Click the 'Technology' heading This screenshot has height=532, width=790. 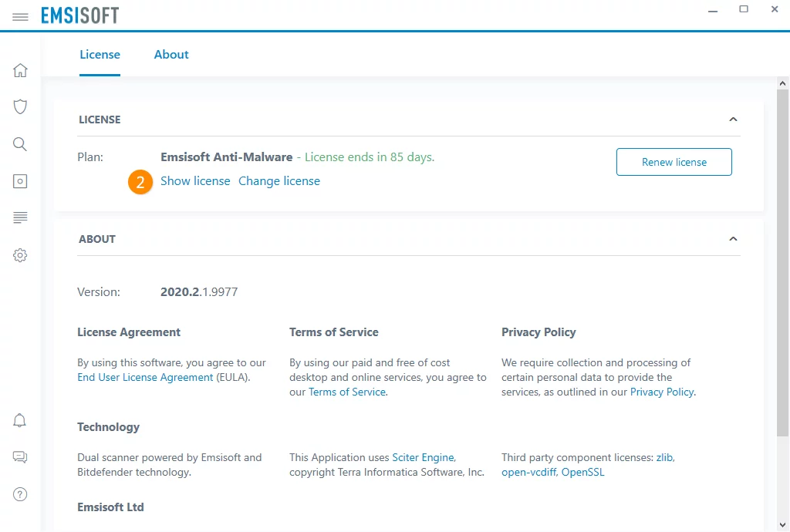[108, 427]
